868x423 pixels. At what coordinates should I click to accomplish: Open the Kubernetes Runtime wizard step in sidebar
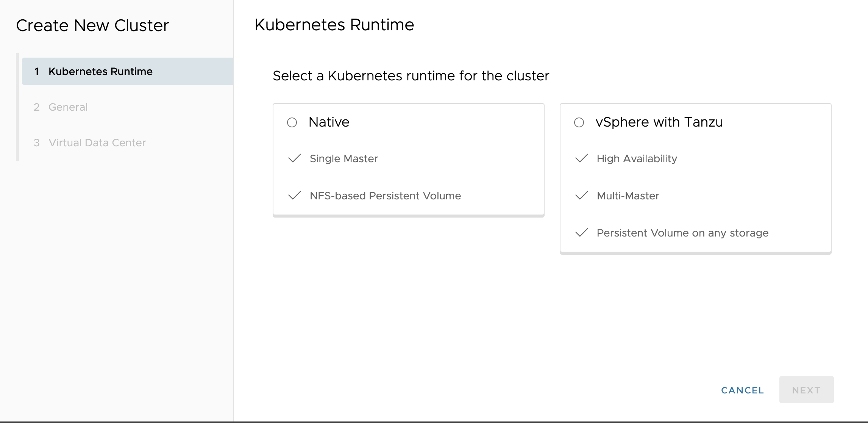[x=100, y=71]
